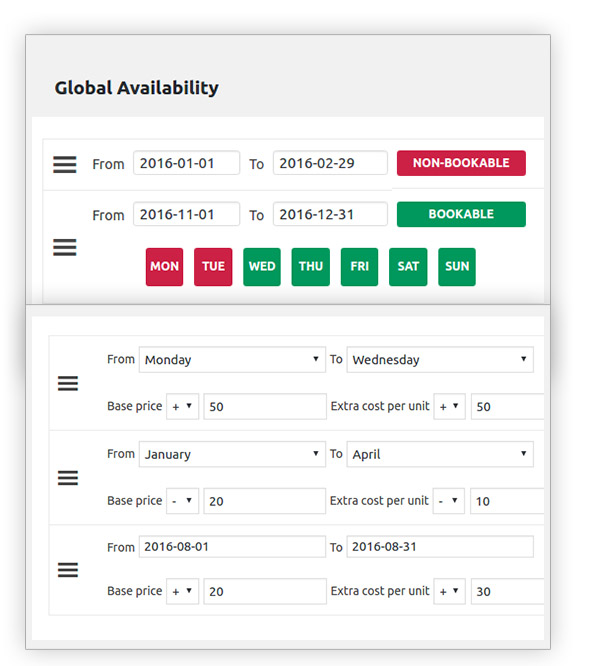
Task: Click the From date field 2016-01-01
Action: tap(186, 163)
